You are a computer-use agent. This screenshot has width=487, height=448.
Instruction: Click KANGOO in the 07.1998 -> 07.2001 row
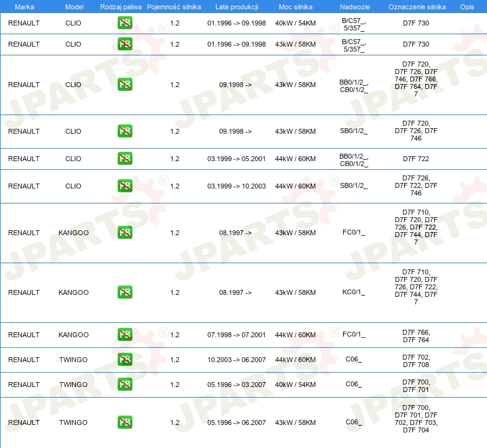[73, 335]
